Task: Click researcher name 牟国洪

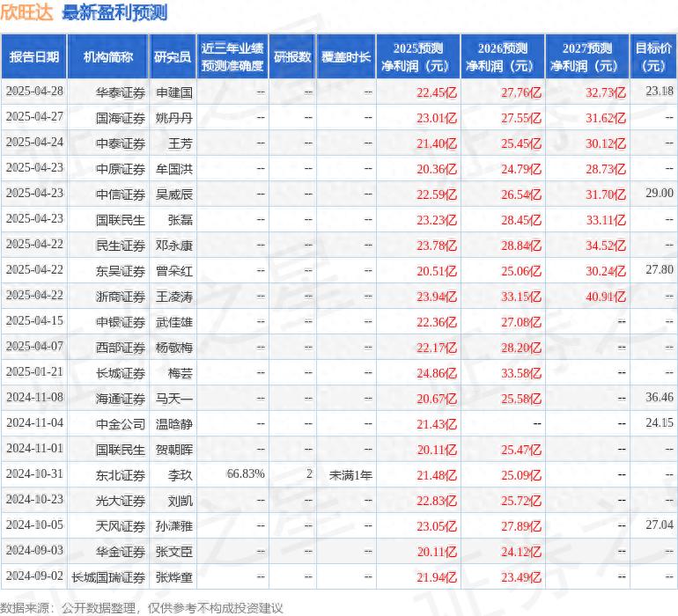Action: point(174,169)
